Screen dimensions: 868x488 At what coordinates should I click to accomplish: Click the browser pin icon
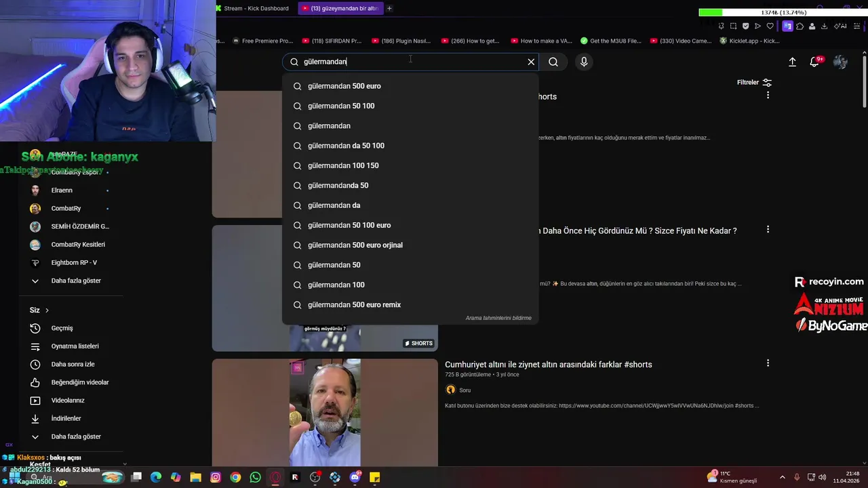721,26
